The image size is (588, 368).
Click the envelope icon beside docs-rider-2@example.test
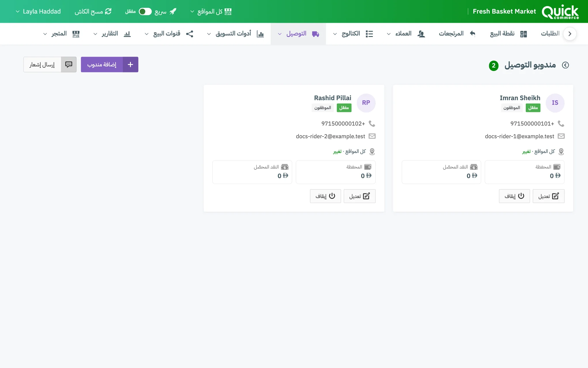coord(372,136)
